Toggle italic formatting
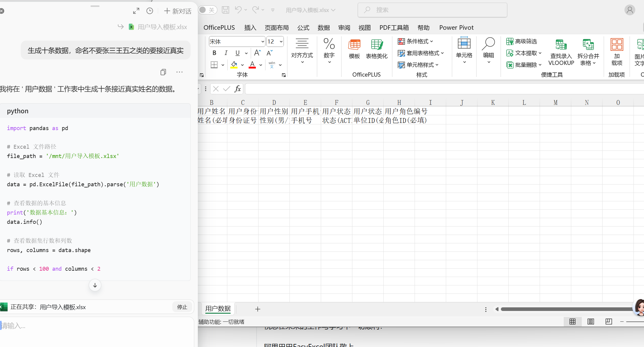This screenshot has height=347, width=644. pyautogui.click(x=226, y=53)
